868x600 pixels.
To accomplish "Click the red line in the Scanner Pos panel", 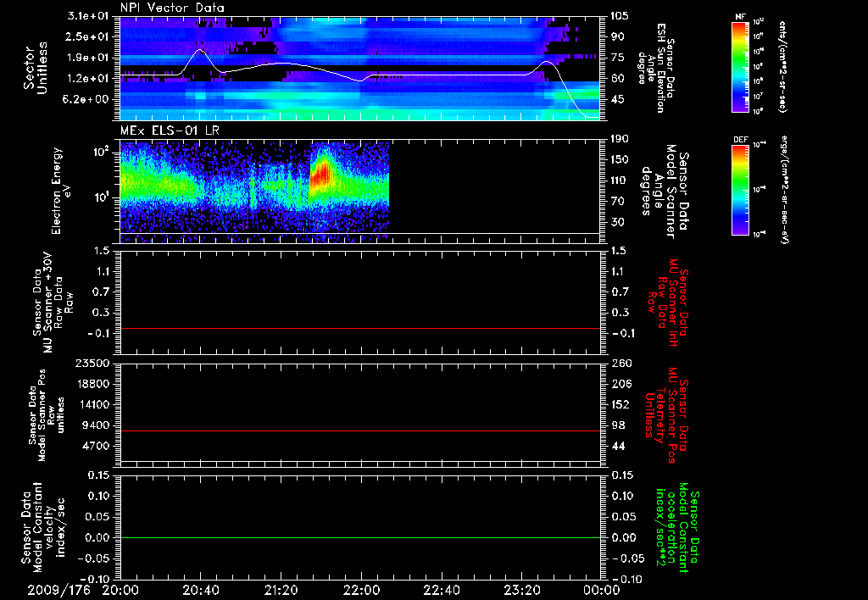I will (360, 431).
